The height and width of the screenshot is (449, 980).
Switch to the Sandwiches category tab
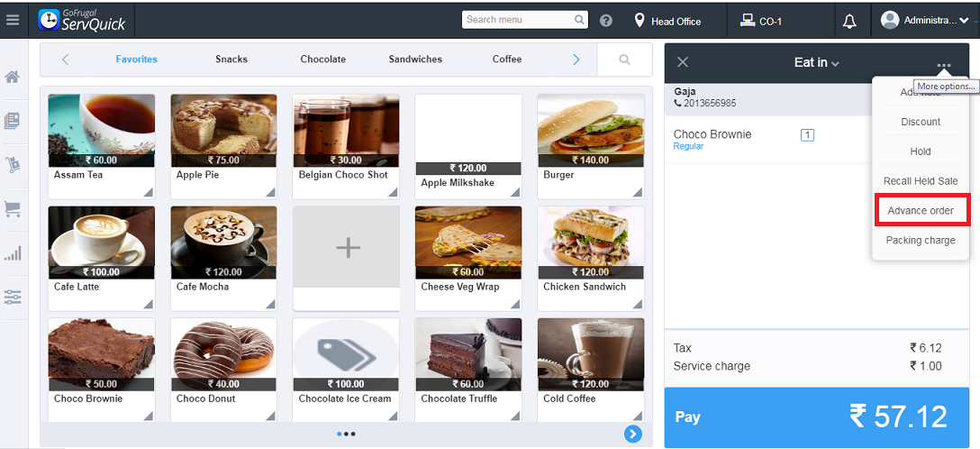415,60
